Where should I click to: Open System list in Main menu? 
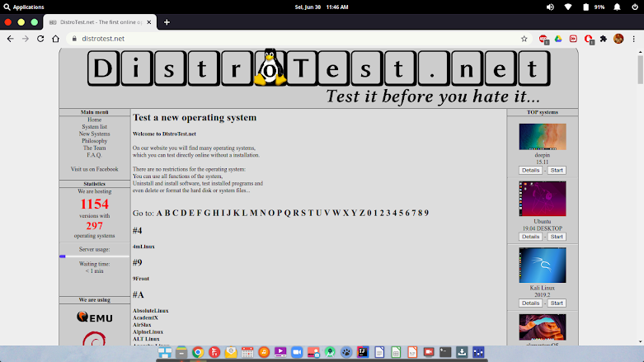95,127
